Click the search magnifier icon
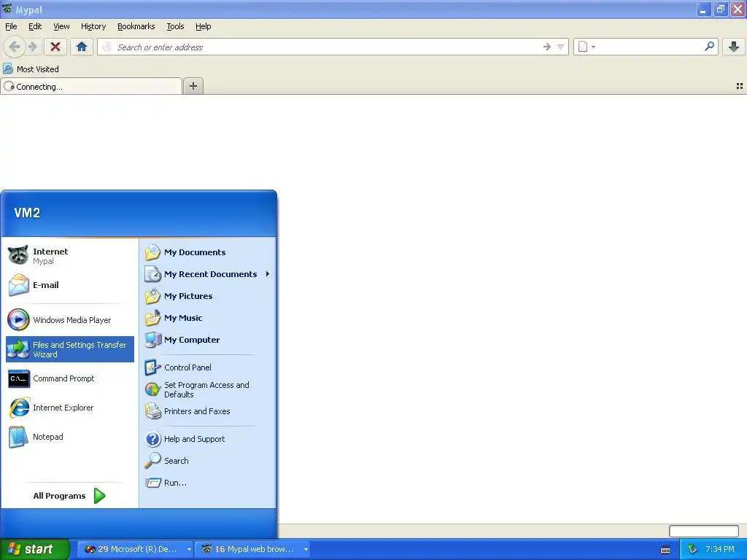 point(709,47)
